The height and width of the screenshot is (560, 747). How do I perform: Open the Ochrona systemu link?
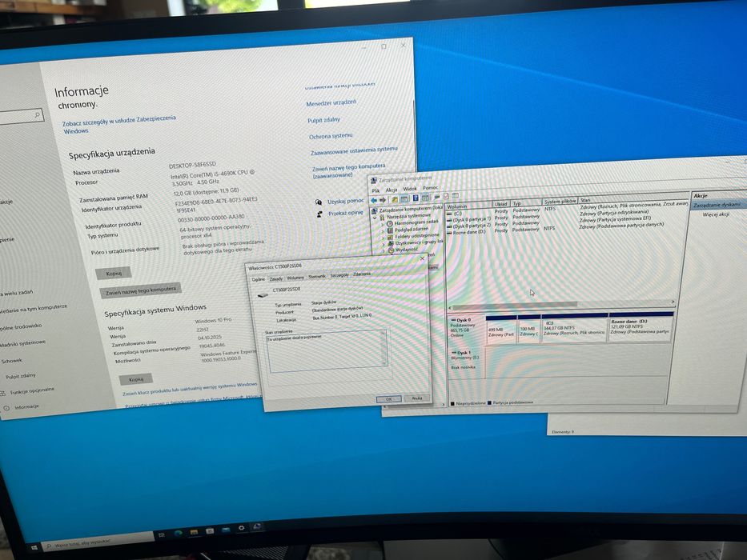tap(331, 136)
